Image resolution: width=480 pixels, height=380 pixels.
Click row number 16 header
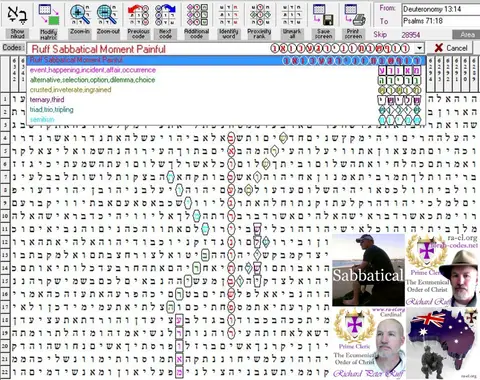click(5, 294)
